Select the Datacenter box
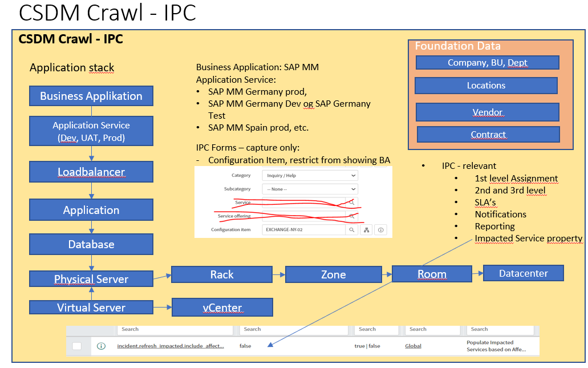This screenshot has height=368, width=588. (x=524, y=273)
